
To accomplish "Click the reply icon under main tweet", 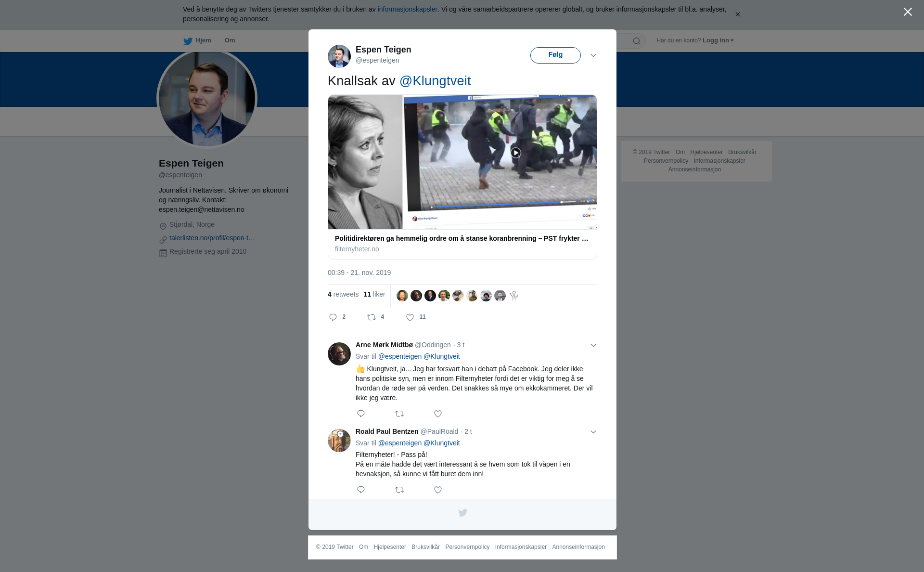I will pyautogui.click(x=333, y=317).
